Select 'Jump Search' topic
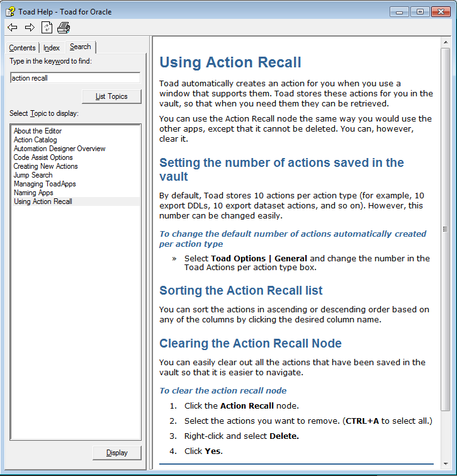Viewport: 457px width, 476px height. pos(33,175)
